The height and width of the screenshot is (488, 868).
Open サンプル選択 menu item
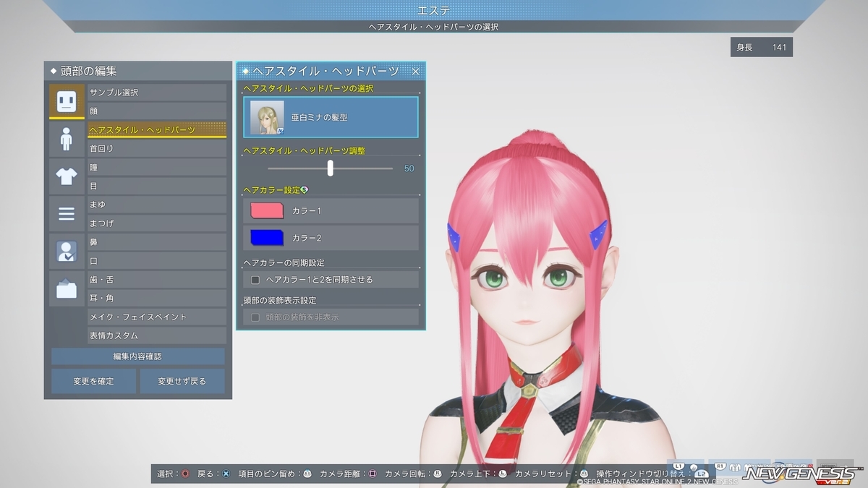tap(157, 93)
